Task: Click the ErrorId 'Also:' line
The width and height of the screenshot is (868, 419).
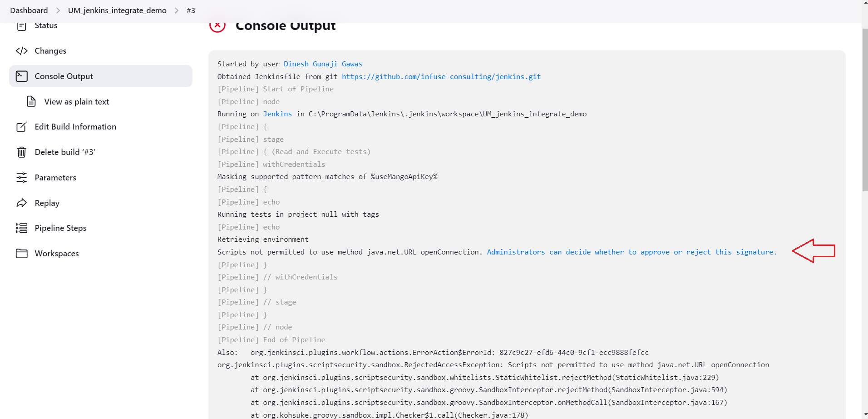Action: (x=433, y=353)
